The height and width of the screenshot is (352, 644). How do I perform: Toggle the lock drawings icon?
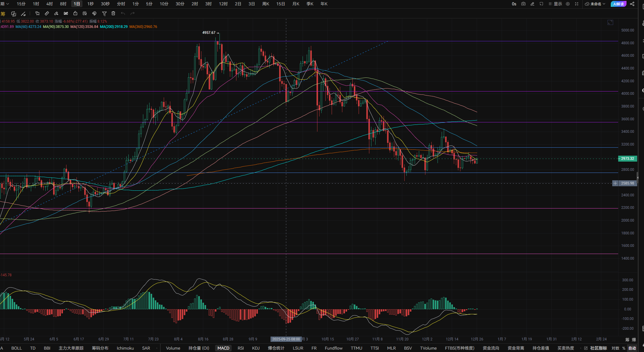click(75, 13)
